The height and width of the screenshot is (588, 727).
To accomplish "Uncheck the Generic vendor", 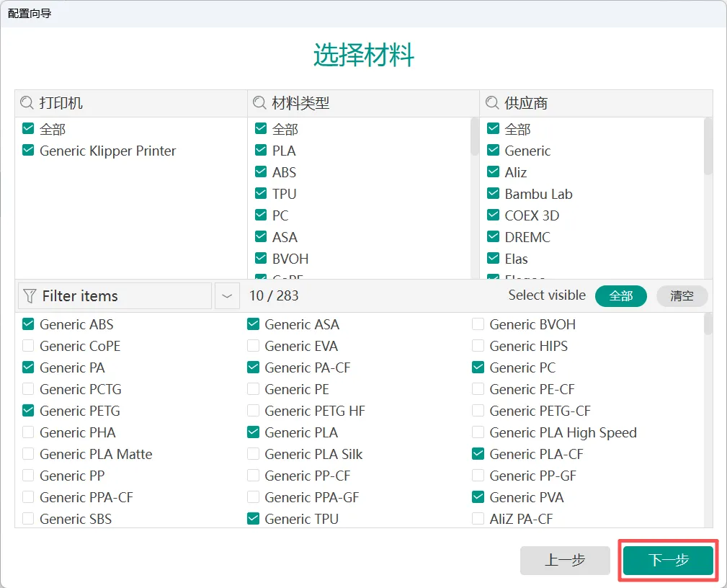I will tap(494, 151).
